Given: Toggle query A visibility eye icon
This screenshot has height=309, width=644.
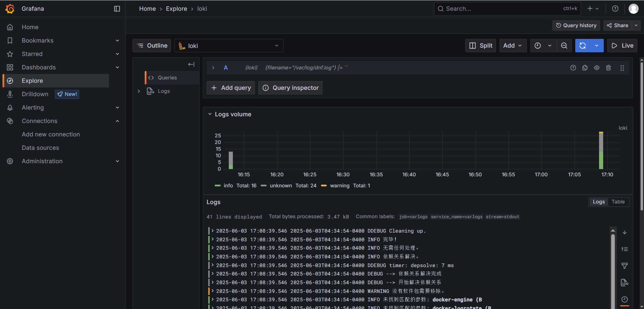Looking at the screenshot, I should pyautogui.click(x=597, y=68).
